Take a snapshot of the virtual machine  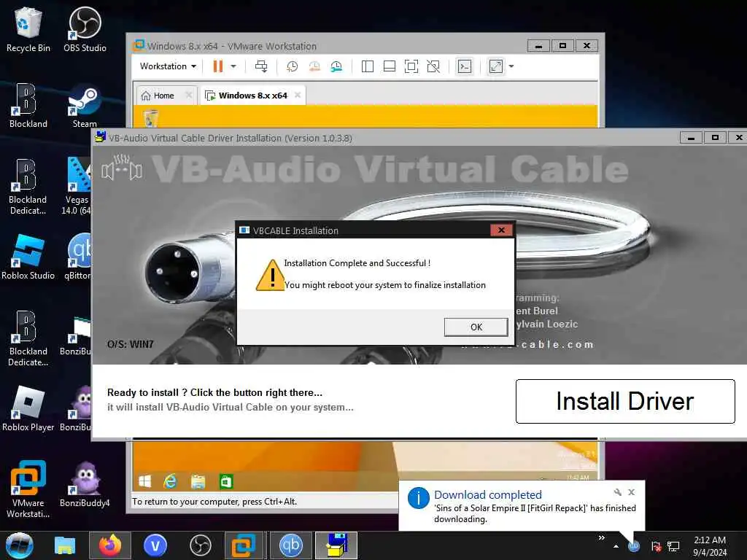click(292, 66)
